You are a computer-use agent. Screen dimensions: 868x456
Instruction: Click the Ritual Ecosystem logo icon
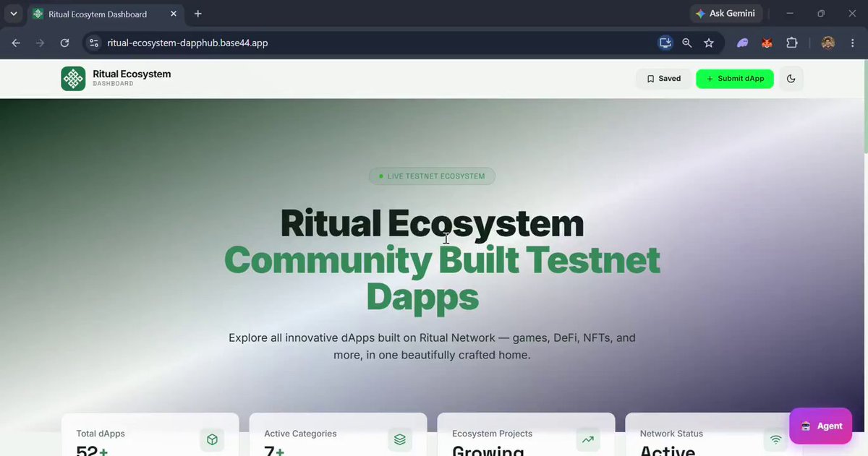tap(73, 78)
